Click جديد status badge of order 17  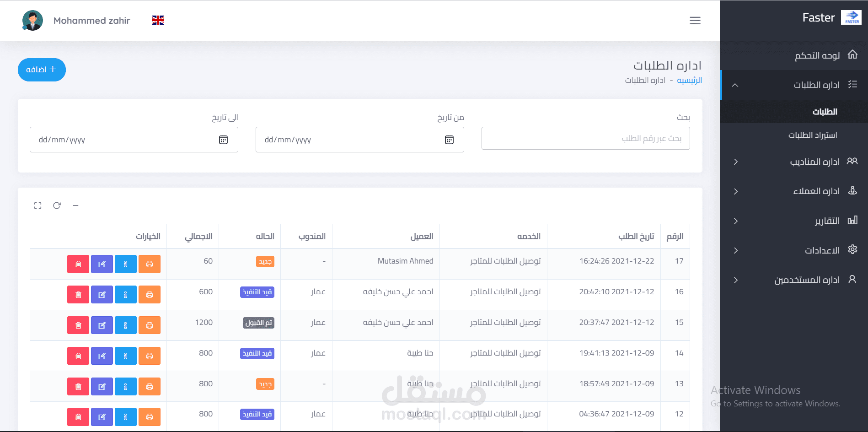[265, 261]
